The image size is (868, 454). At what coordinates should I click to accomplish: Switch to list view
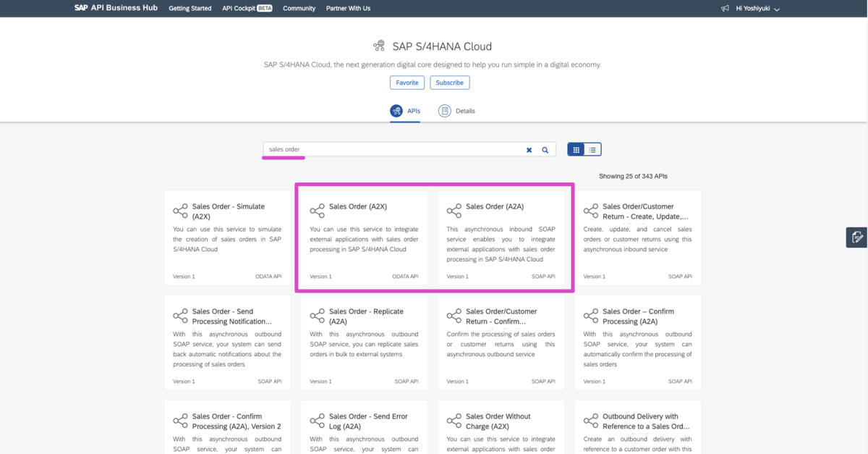coord(592,150)
